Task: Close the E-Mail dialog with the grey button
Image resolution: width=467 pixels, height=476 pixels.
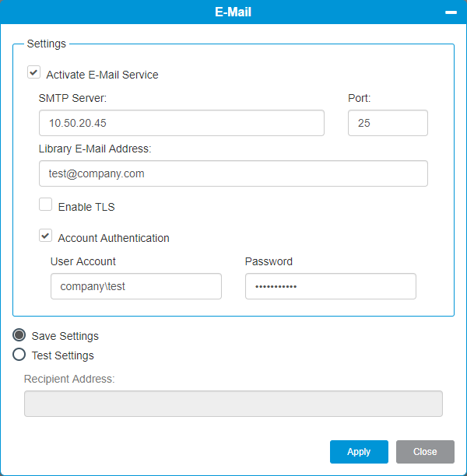Action: point(425,452)
